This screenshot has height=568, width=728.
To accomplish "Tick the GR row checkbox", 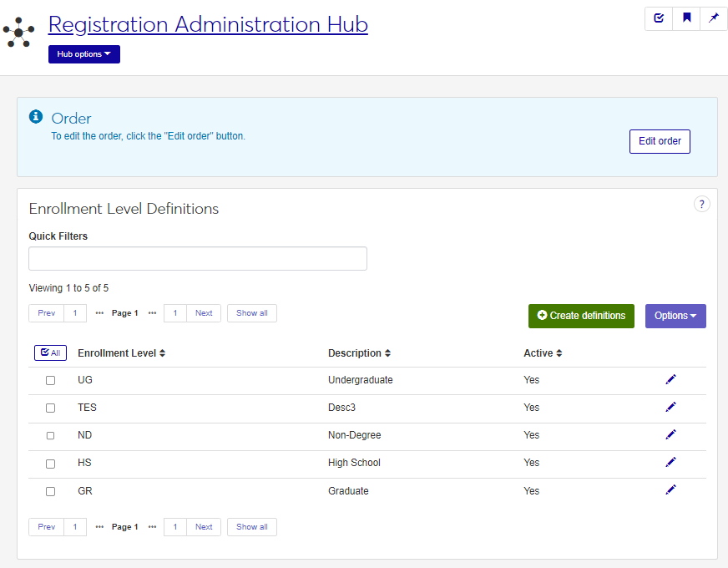I will coord(50,491).
